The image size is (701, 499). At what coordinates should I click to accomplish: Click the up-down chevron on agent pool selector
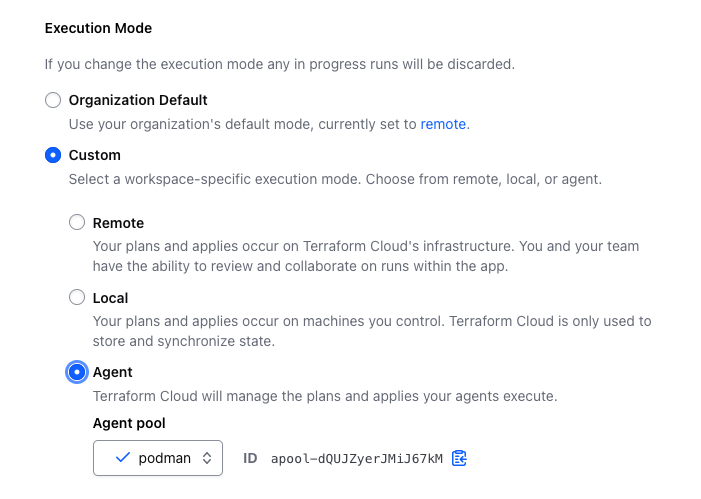pos(206,458)
